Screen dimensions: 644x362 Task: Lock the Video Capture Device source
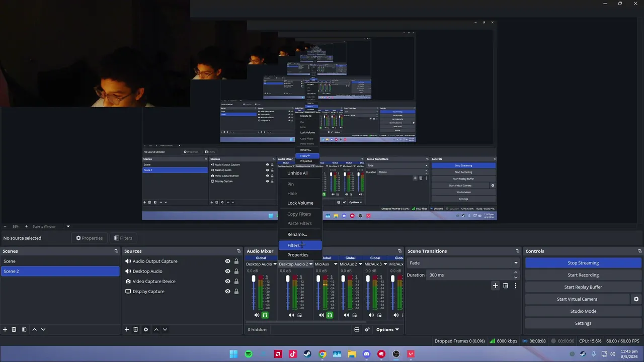236,282
